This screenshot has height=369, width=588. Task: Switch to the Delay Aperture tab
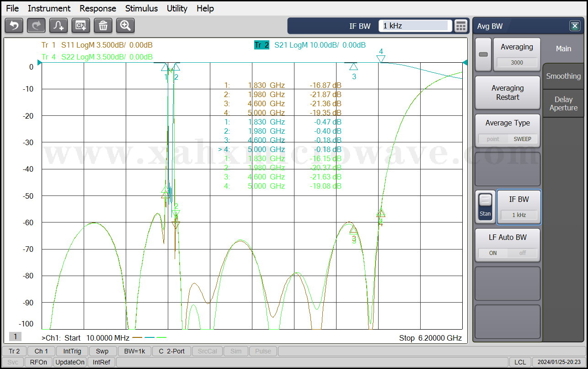point(563,103)
